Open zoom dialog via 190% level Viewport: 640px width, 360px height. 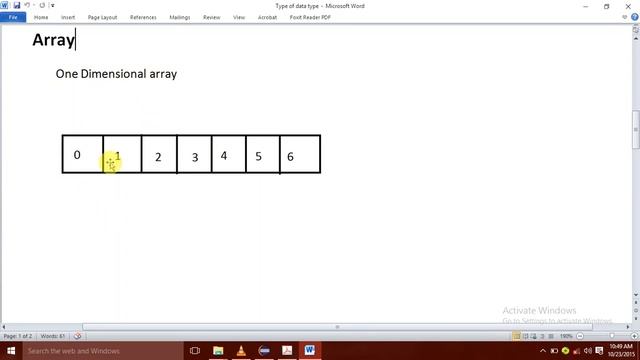point(566,336)
